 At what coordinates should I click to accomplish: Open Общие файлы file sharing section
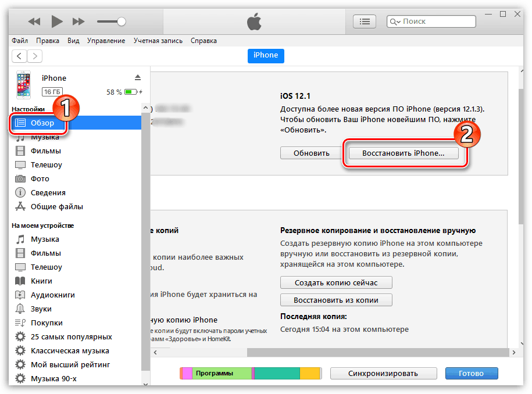76,206
